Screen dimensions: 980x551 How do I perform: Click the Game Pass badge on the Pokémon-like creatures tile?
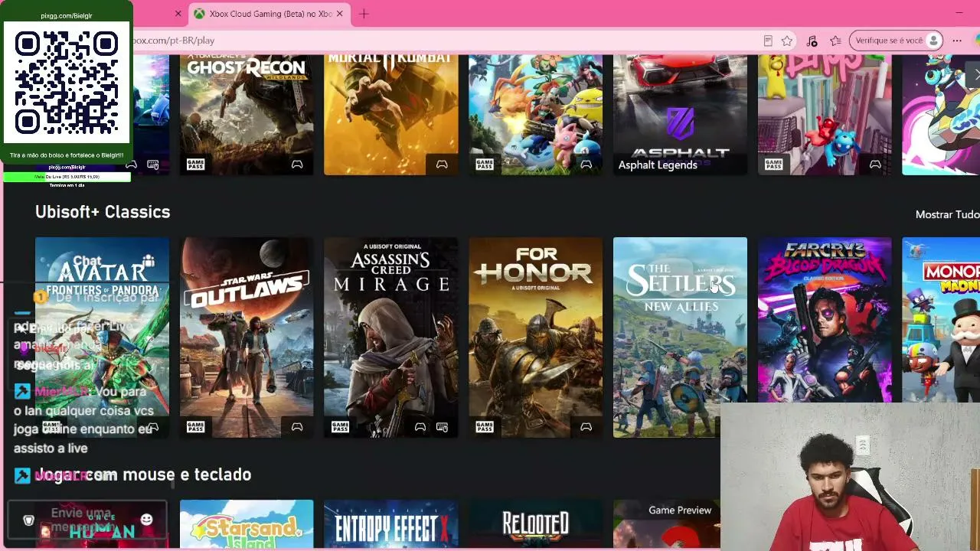(485, 164)
